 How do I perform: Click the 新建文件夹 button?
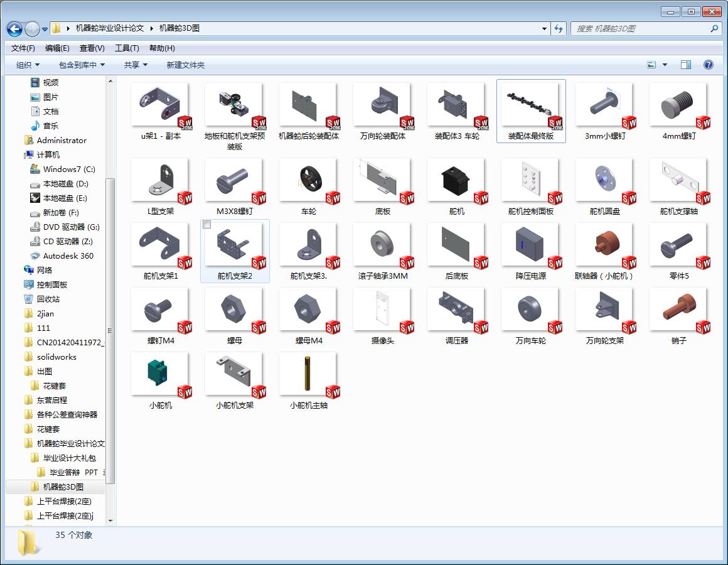coord(186,65)
